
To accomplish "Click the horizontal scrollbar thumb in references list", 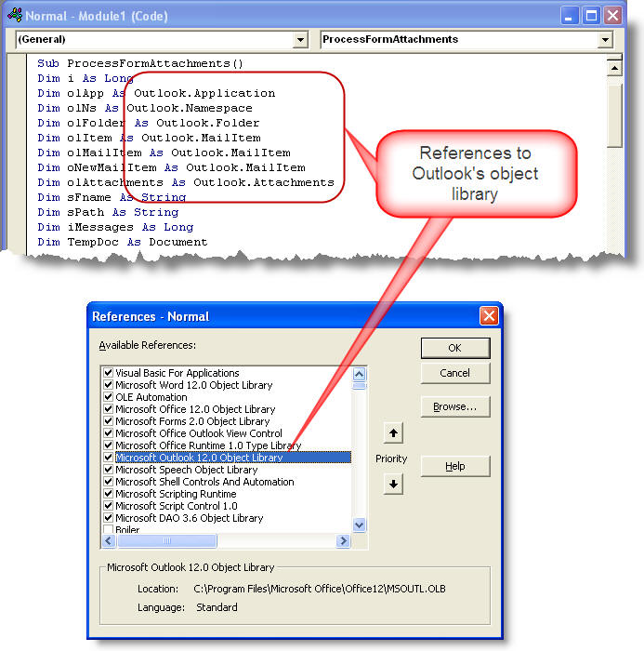I will 167,540.
